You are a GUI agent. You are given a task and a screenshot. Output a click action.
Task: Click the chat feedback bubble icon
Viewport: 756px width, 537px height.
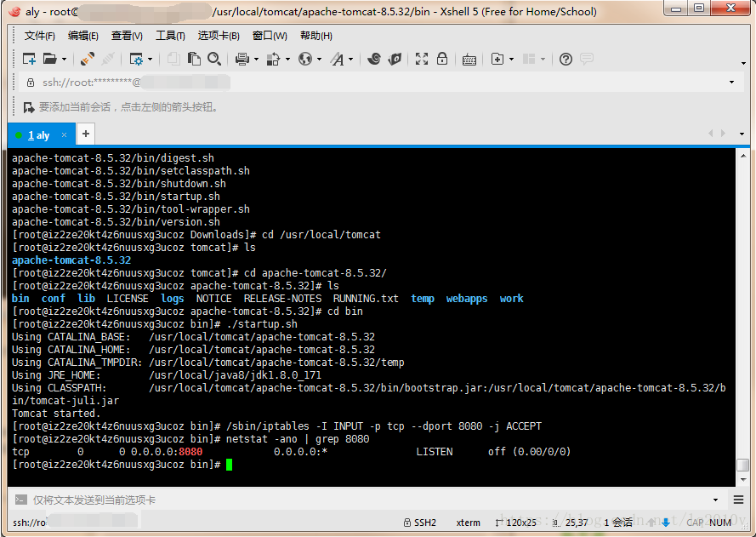[x=586, y=59]
